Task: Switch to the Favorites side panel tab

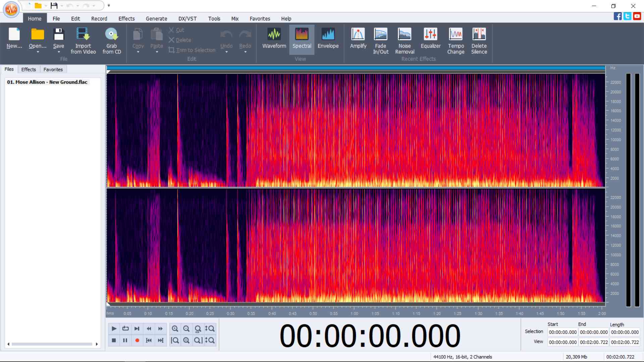Action: [x=53, y=69]
